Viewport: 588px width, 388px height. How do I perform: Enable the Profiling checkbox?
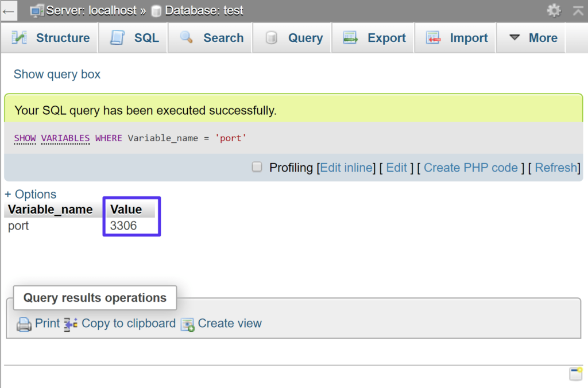pyautogui.click(x=257, y=168)
